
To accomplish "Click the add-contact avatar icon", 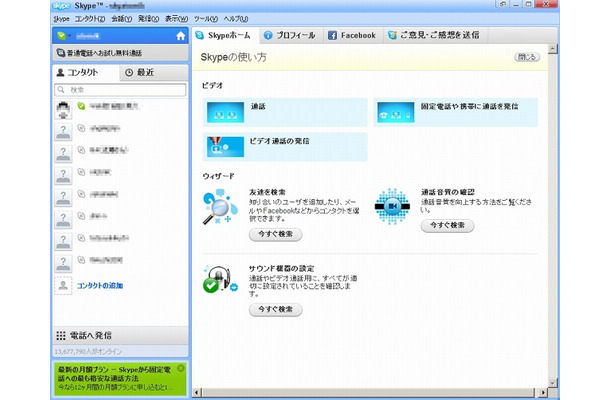I will click(63, 286).
